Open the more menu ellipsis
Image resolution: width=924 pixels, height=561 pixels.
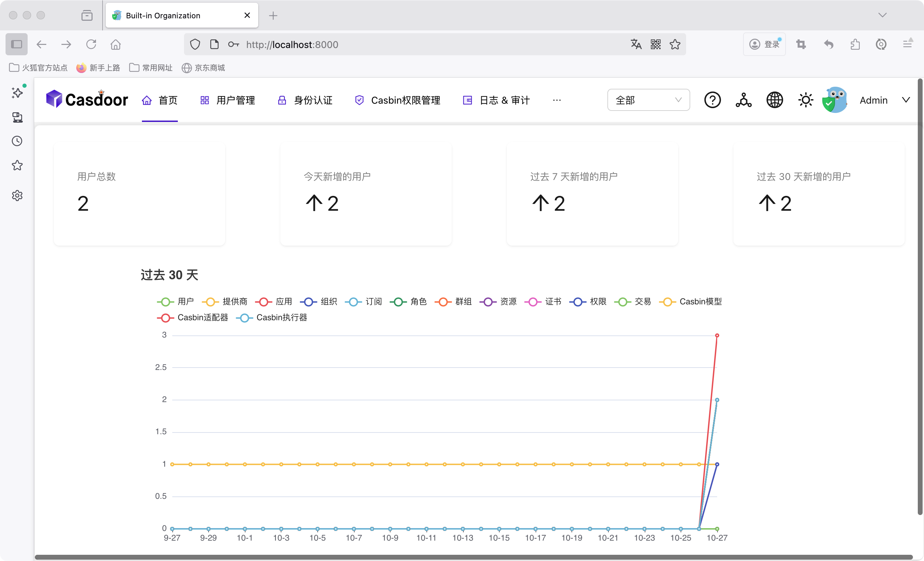(x=557, y=100)
